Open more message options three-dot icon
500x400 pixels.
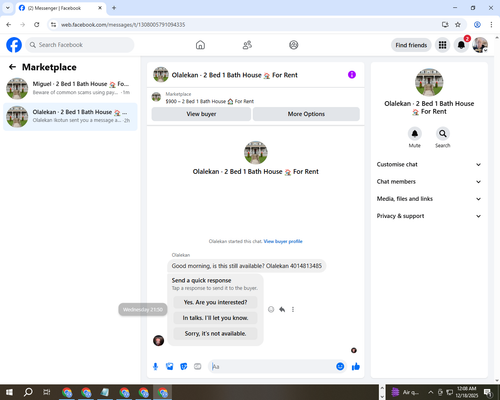293,309
